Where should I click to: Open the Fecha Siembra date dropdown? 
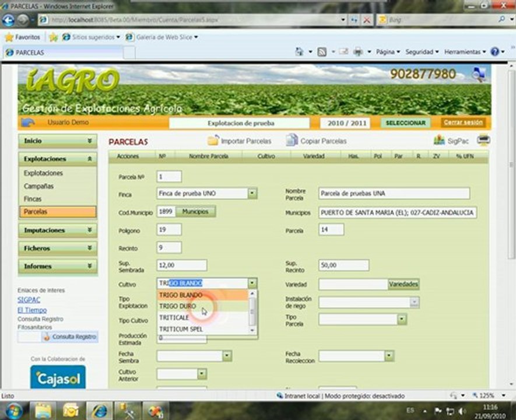pos(227,355)
